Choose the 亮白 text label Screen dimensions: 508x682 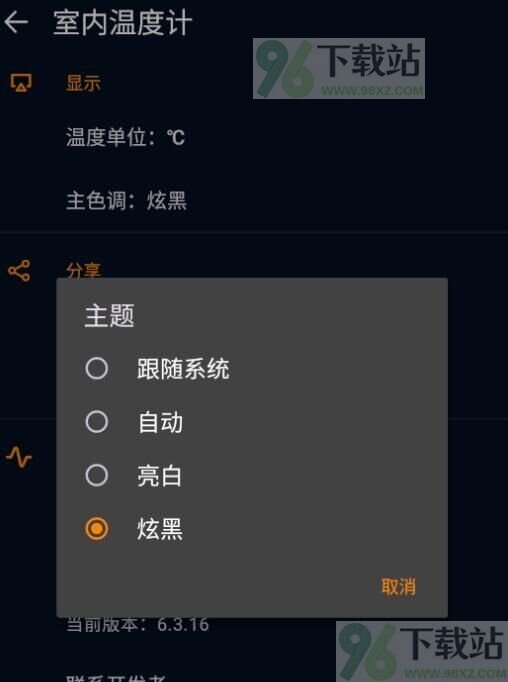click(160, 475)
